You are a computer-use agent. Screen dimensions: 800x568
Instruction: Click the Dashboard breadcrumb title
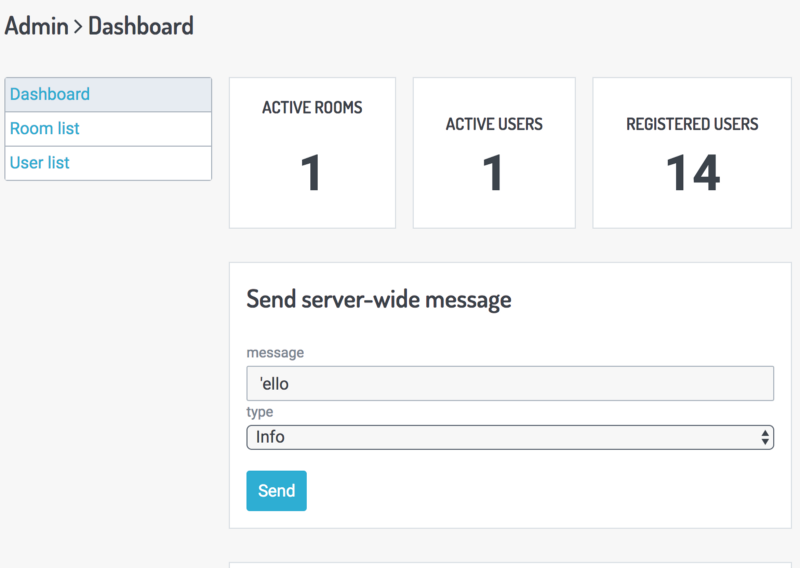coord(141,26)
